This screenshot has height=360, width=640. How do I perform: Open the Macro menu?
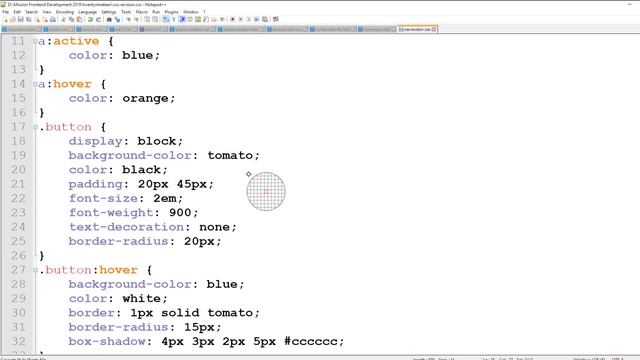(x=141, y=12)
